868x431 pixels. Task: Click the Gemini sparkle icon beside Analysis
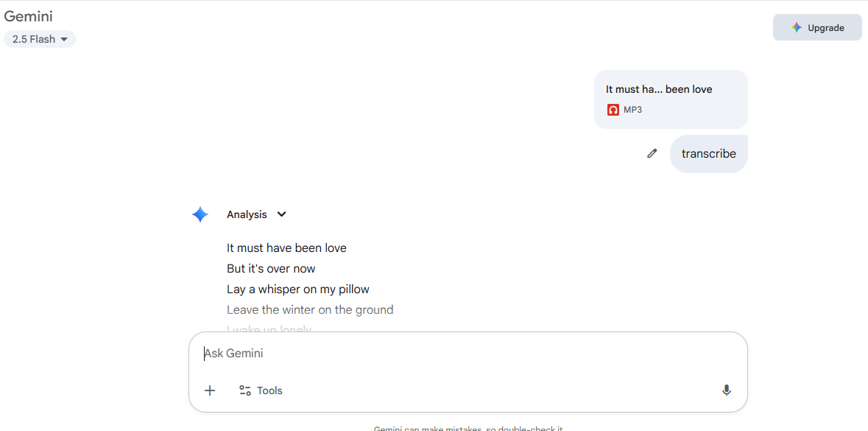pyautogui.click(x=200, y=214)
